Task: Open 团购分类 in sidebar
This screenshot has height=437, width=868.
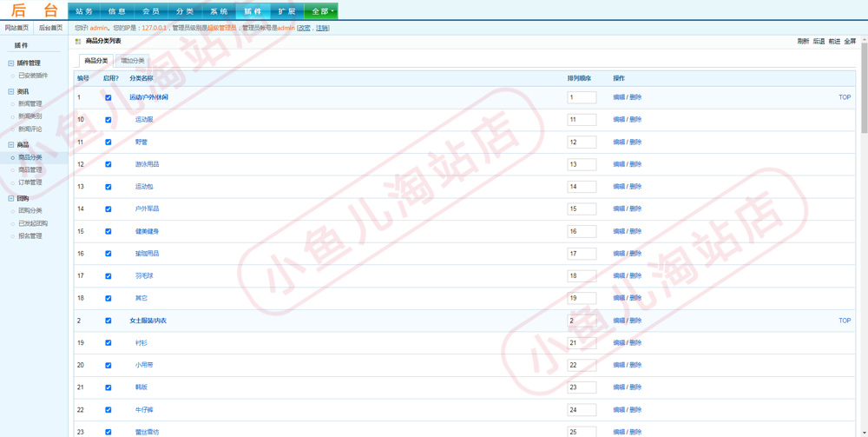Action: coord(30,210)
